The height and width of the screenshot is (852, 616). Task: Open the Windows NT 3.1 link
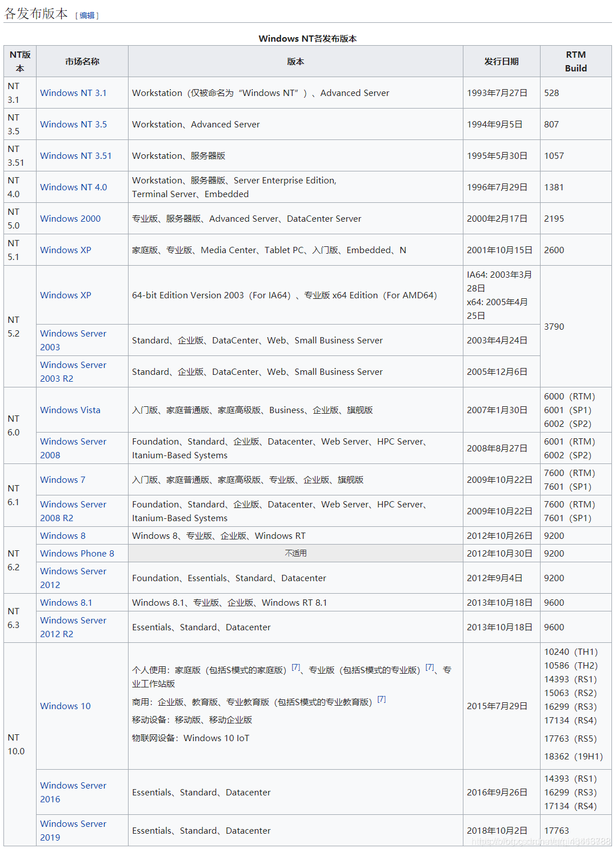[x=73, y=93]
